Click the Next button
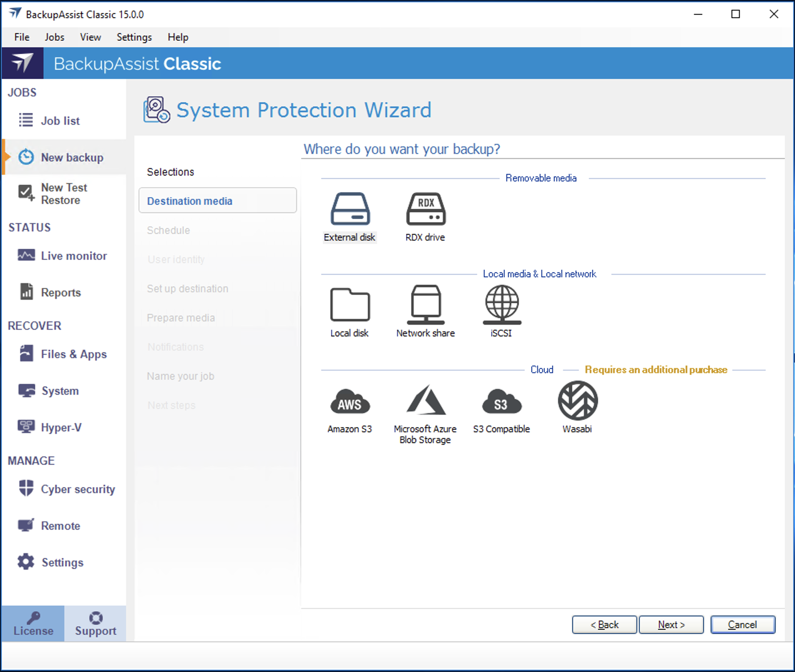Screen dimensions: 795x672 671,624
